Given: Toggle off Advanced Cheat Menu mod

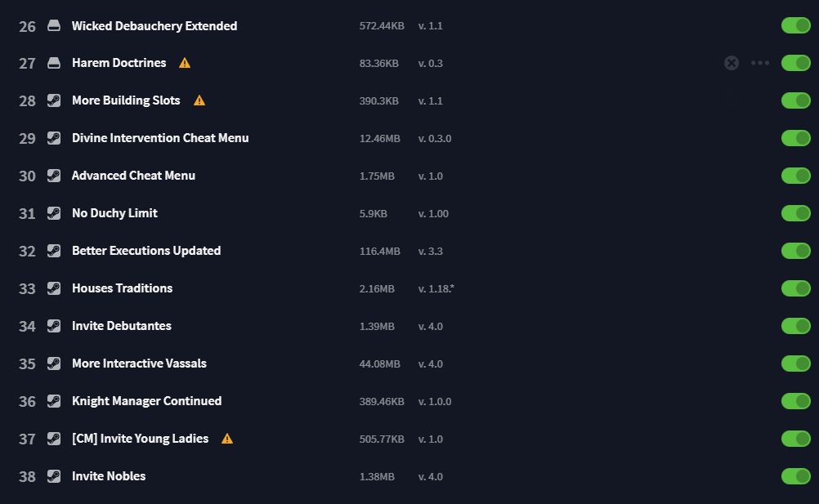Looking at the screenshot, I should [795, 176].
